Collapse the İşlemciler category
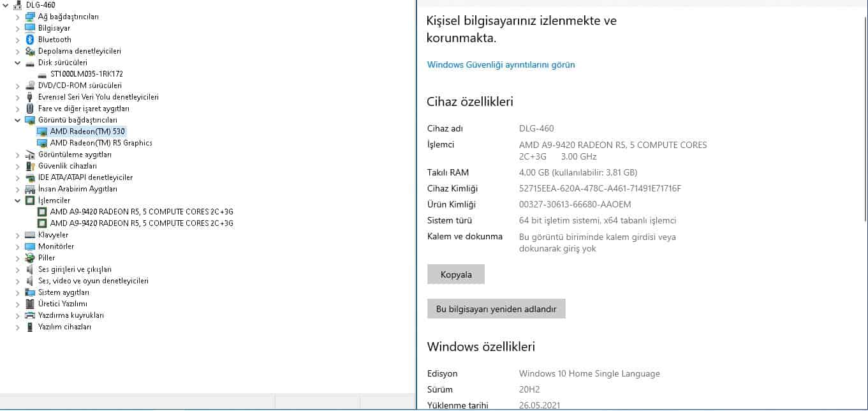 coord(18,200)
